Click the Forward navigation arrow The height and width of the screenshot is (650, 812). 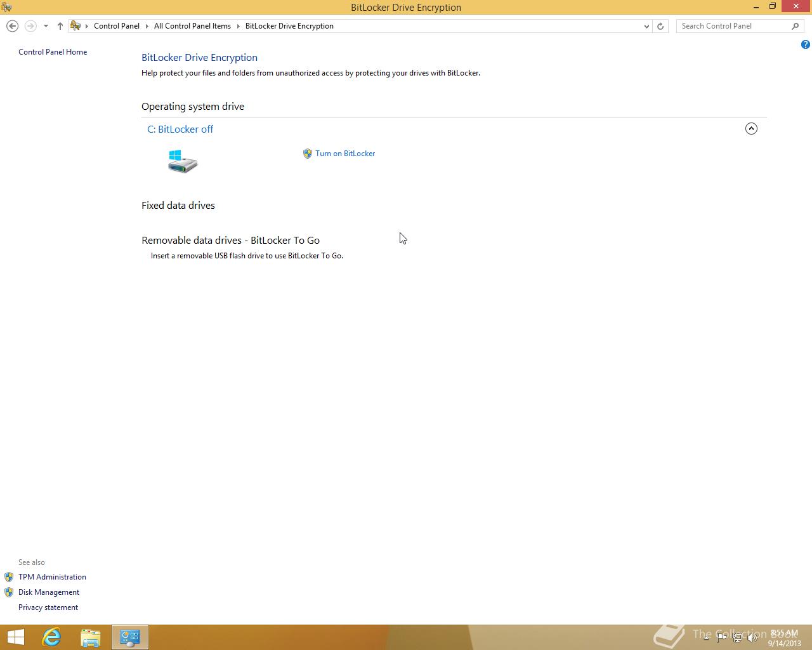[30, 26]
